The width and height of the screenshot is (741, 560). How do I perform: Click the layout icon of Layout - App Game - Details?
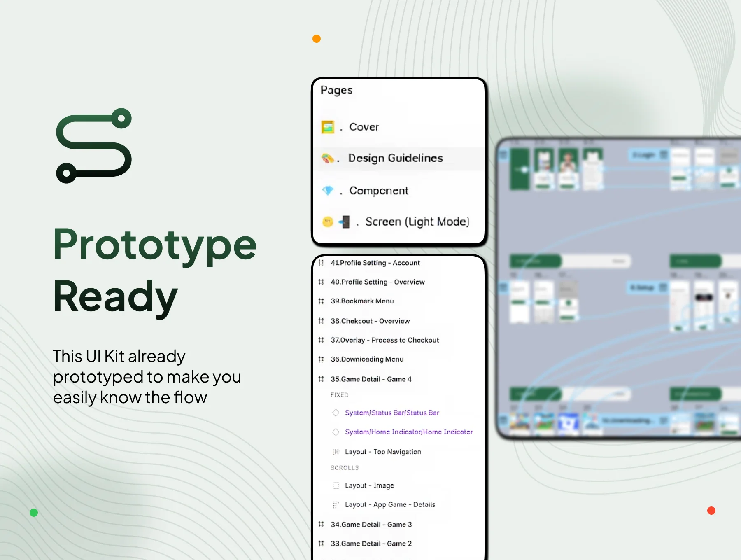[336, 504]
